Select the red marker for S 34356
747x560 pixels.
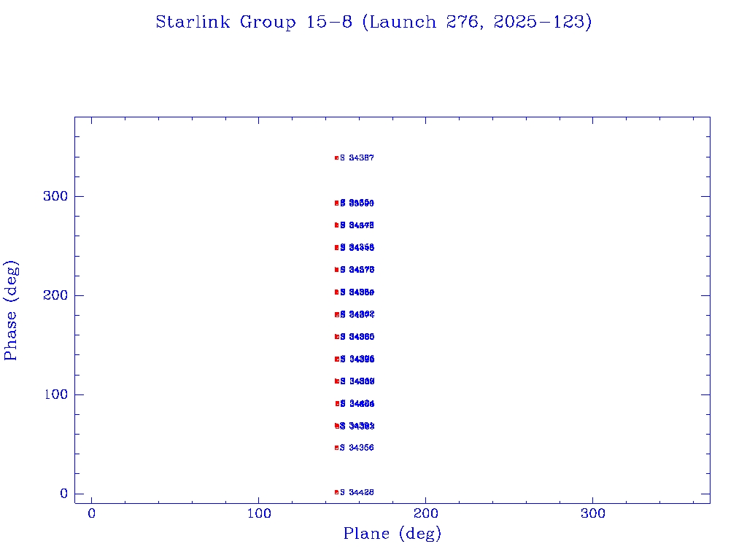click(x=336, y=448)
